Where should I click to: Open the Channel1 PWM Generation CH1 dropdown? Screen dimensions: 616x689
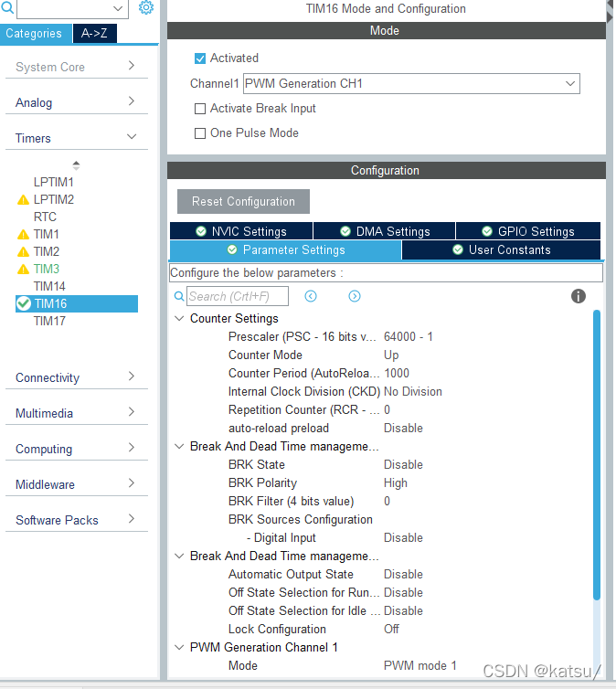click(411, 83)
